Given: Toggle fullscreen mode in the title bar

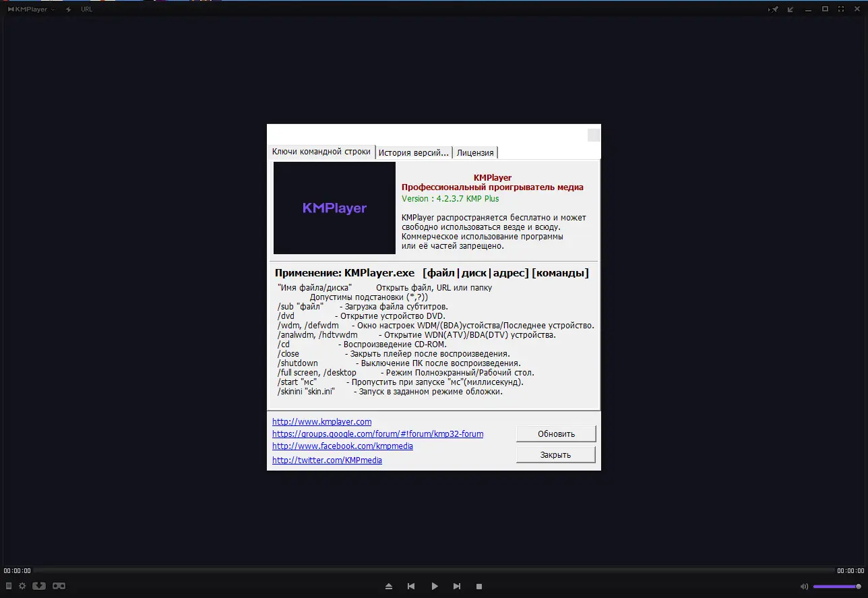Looking at the screenshot, I should click(x=841, y=9).
